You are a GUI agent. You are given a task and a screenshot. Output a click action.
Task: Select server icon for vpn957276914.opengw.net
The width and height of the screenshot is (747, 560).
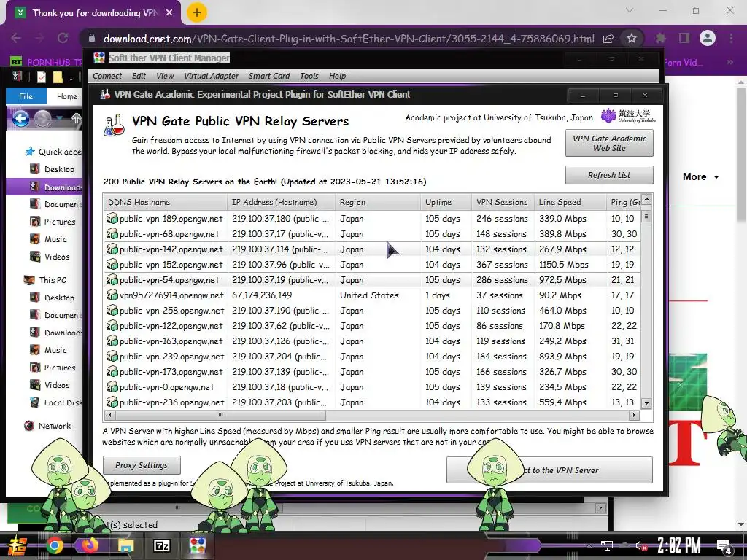click(112, 295)
